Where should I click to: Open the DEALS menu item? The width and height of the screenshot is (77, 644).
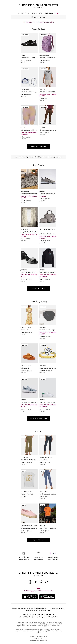pos(57,13)
